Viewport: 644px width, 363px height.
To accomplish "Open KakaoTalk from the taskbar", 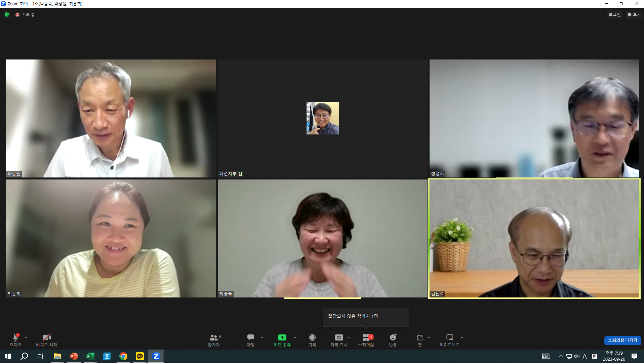I will click(140, 356).
